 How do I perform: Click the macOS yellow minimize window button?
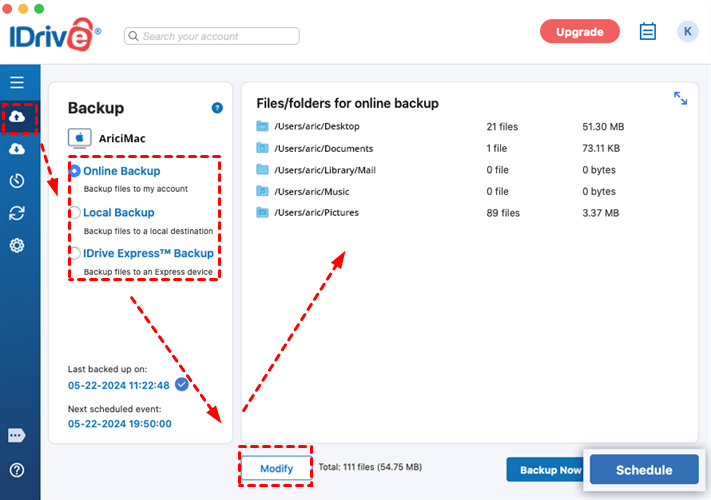click(x=23, y=8)
